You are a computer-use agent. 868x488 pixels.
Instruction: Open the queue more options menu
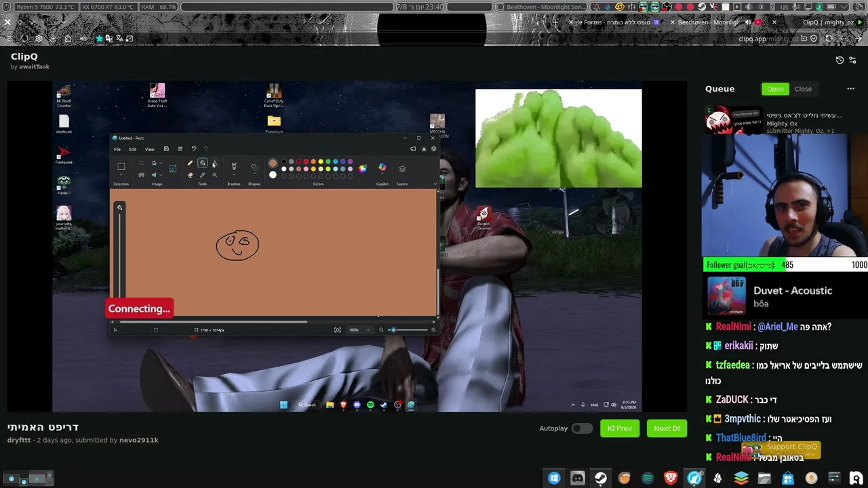850,89
